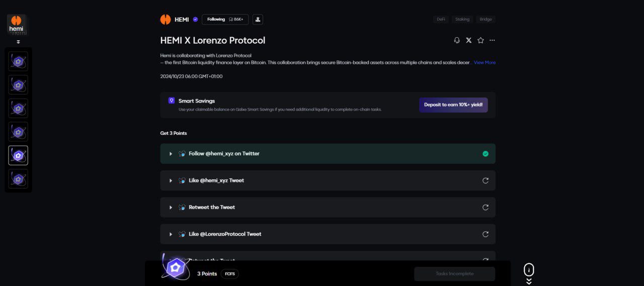Favorite the quest with the star icon
Viewport: 644px width, 286px height.
[x=480, y=40]
